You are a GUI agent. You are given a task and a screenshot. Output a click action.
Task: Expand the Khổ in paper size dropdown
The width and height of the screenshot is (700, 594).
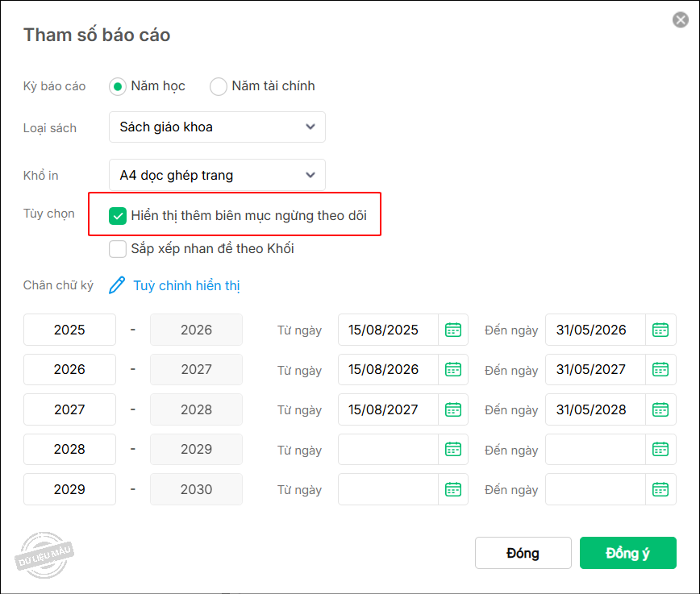point(217,175)
